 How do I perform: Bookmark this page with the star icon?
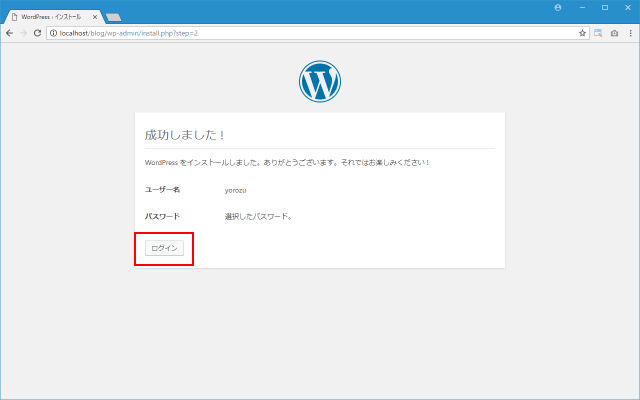coord(582,33)
